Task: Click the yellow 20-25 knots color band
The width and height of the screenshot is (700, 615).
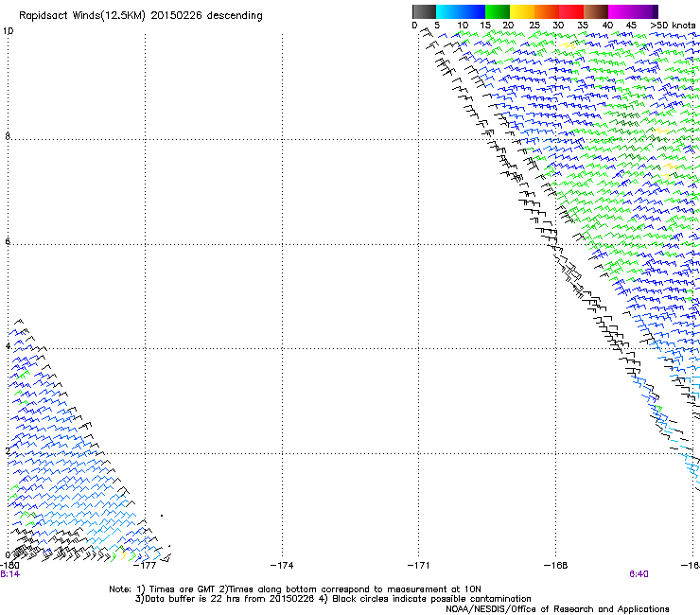Action: click(522, 11)
